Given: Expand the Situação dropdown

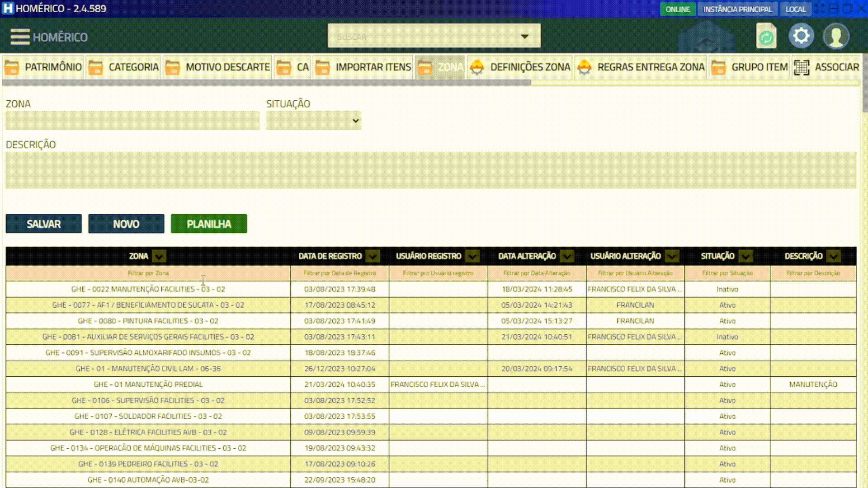Looking at the screenshot, I should click(314, 121).
